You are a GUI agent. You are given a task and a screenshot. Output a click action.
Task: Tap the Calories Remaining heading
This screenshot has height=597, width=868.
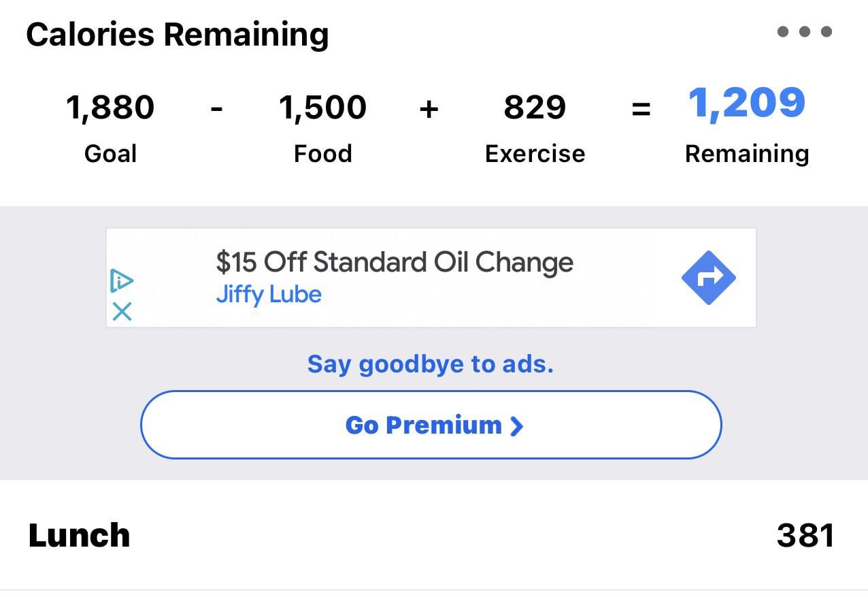[x=178, y=35]
